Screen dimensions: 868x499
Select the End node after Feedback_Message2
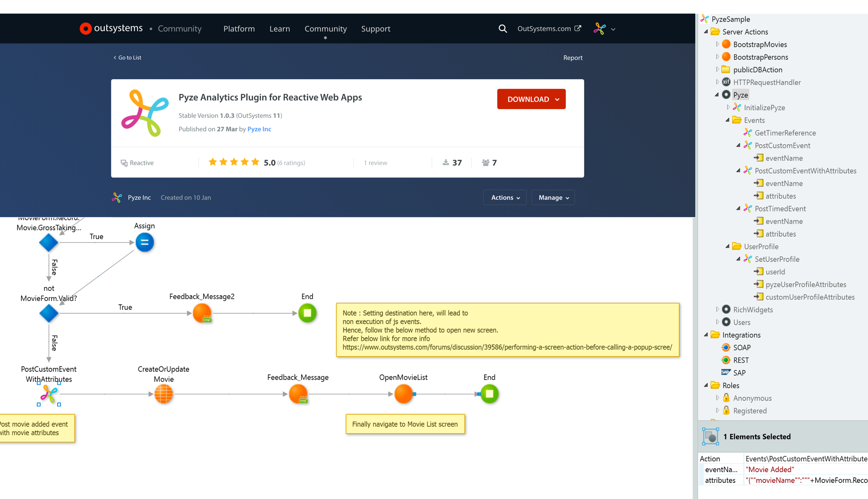click(307, 313)
